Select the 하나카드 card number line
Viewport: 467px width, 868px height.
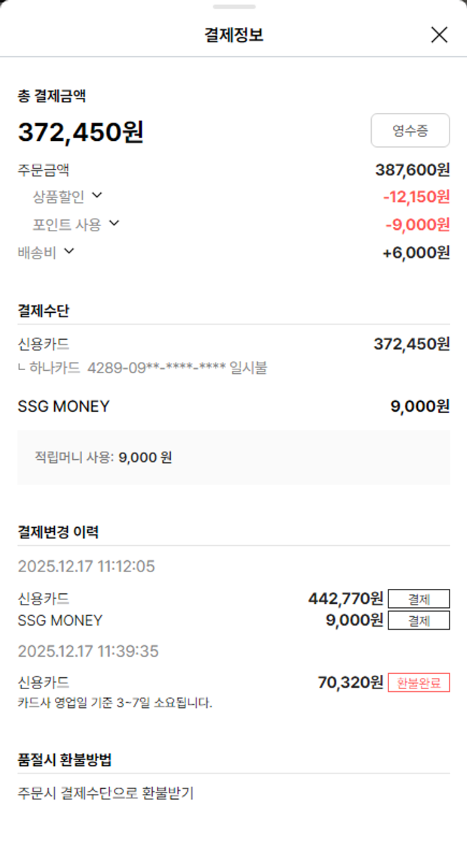point(143,368)
